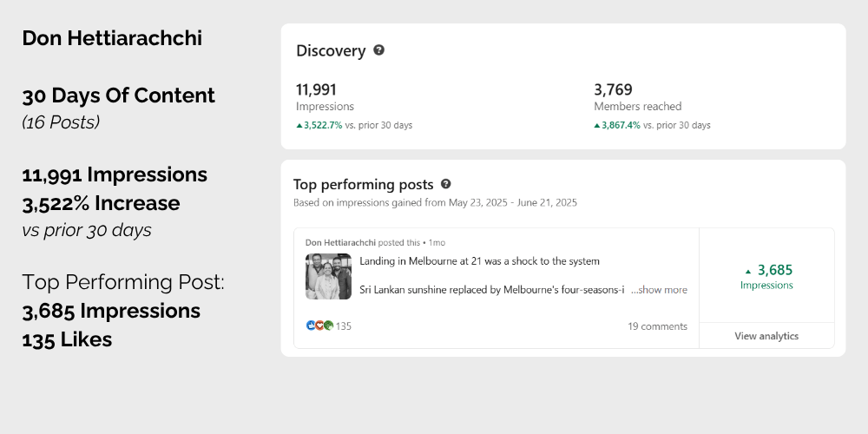The width and height of the screenshot is (868, 434).
Task: Open the 19 comments link
Action: click(x=657, y=326)
